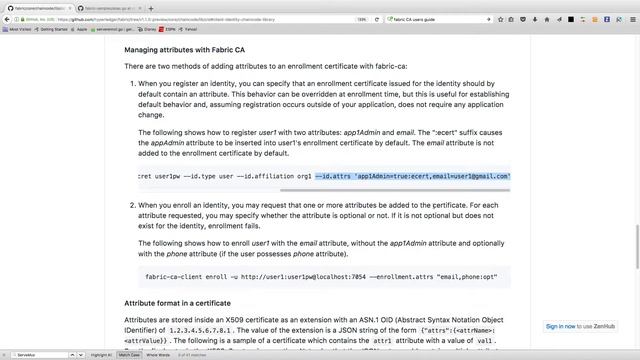Screen dimensions: 640x360
Task: Click the find-in-page text field
Action: coord(39,355)
